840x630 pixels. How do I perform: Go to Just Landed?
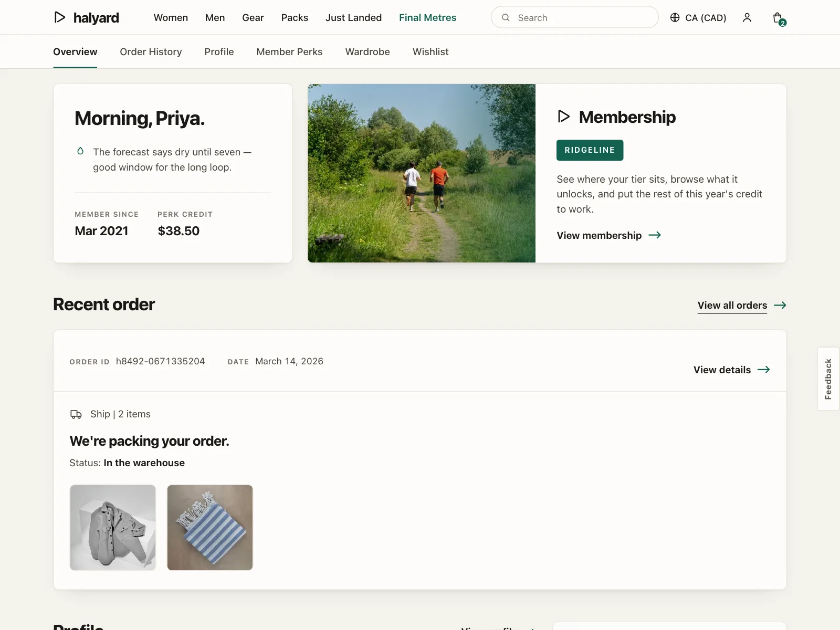point(353,17)
